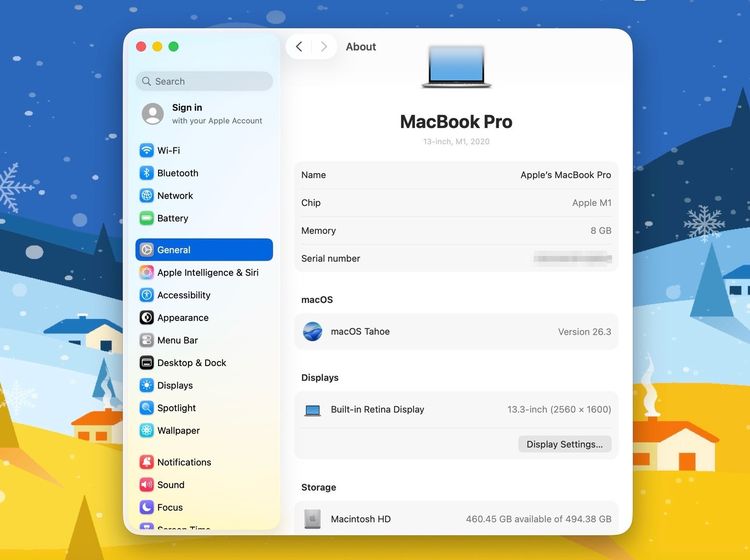750x560 pixels.
Task: Click the Desktop & Dock icon
Action: click(x=146, y=362)
